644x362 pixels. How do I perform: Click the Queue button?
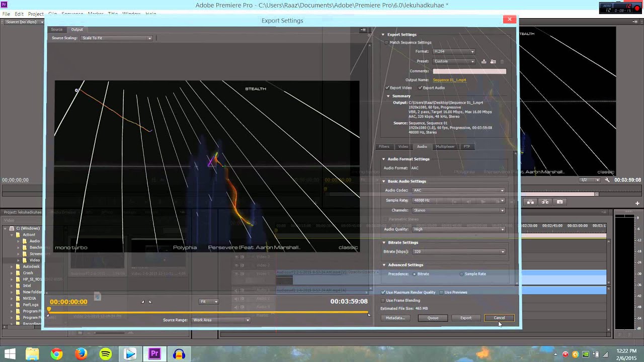[433, 318]
